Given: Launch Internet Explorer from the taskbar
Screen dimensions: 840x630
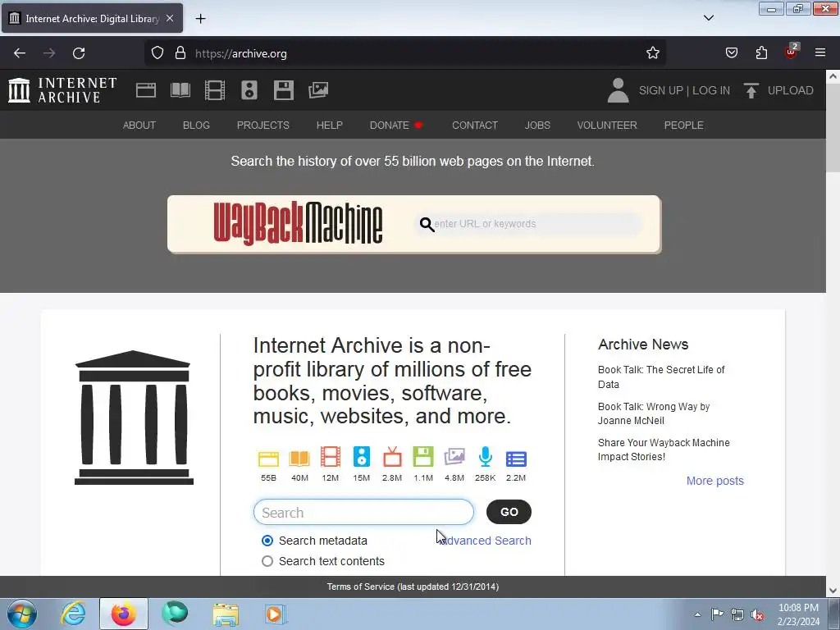Looking at the screenshot, I should [x=73, y=614].
